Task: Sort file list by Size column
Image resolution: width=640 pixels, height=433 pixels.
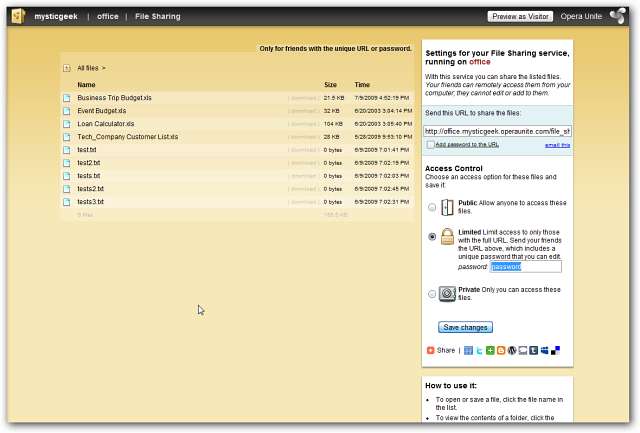Action: click(330, 85)
